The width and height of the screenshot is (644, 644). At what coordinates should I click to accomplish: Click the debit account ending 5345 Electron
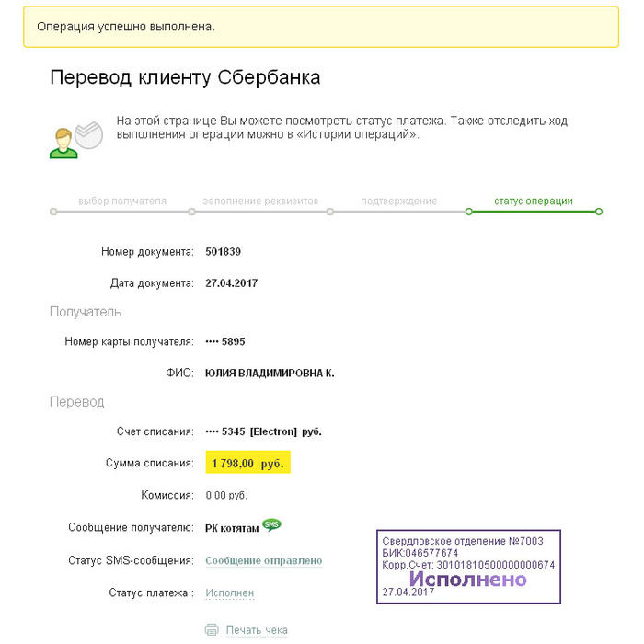pos(263,431)
